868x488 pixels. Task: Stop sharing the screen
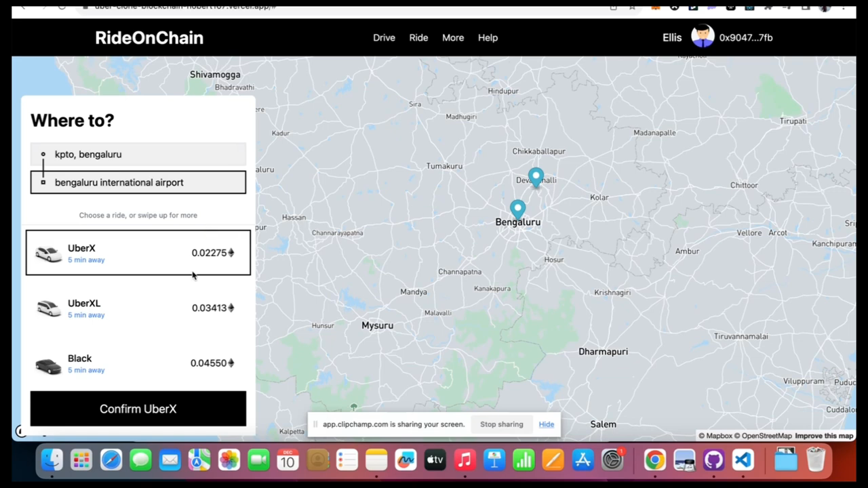502,424
